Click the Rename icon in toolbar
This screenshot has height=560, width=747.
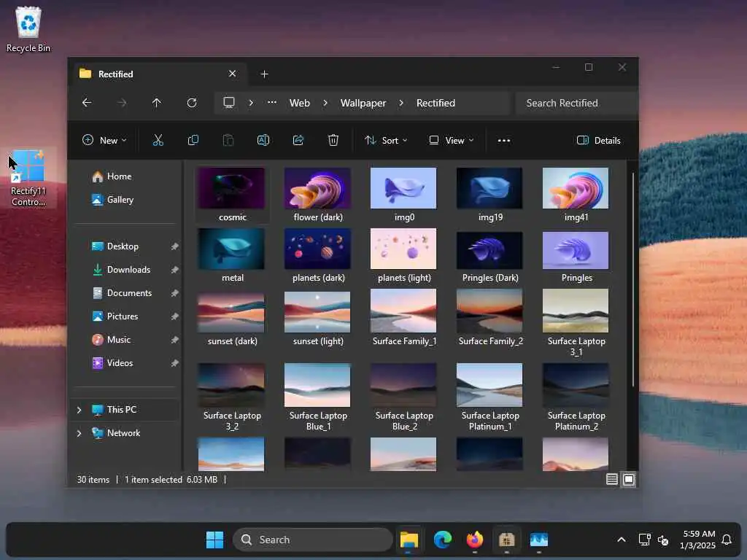tap(263, 140)
